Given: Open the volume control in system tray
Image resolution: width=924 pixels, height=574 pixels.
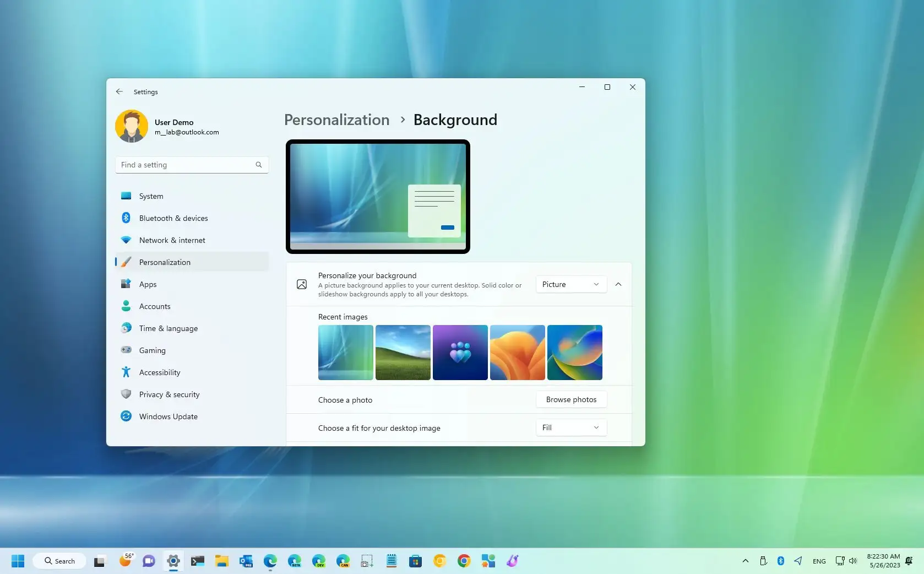Looking at the screenshot, I should click(x=853, y=561).
